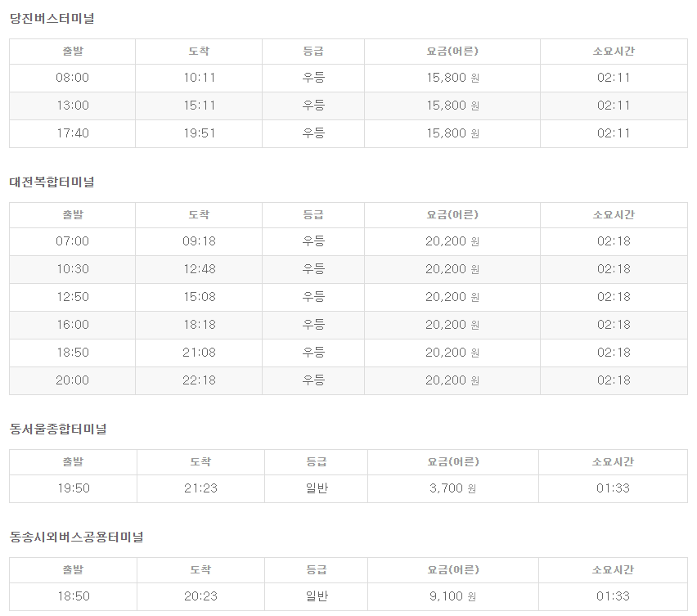Select the 18:50 departure in 대전복합터미널 table
The image size is (697, 616).
pyautogui.click(x=73, y=353)
